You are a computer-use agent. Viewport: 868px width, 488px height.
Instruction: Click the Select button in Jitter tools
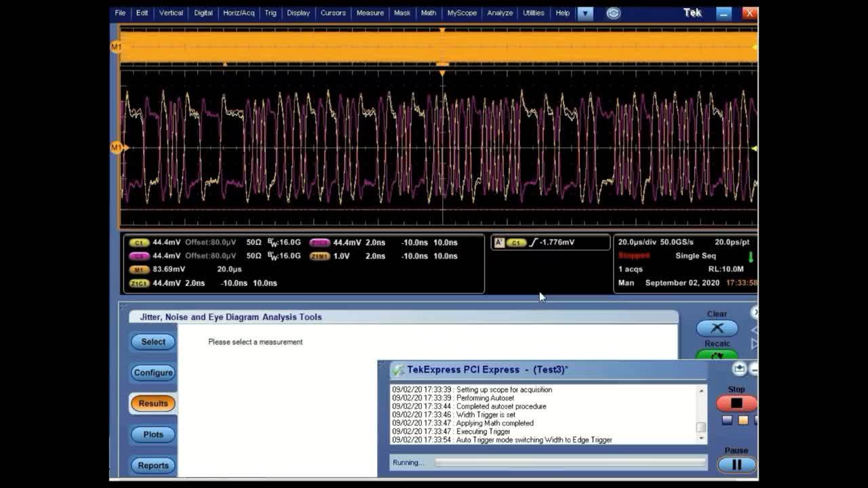[153, 342]
